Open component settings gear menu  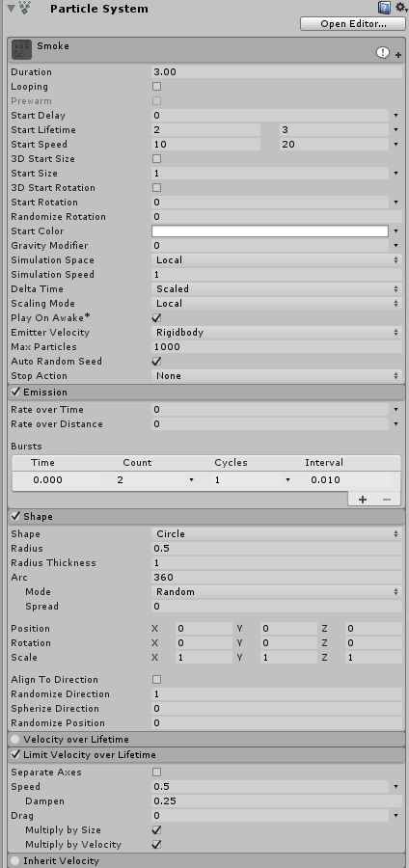(401, 8)
